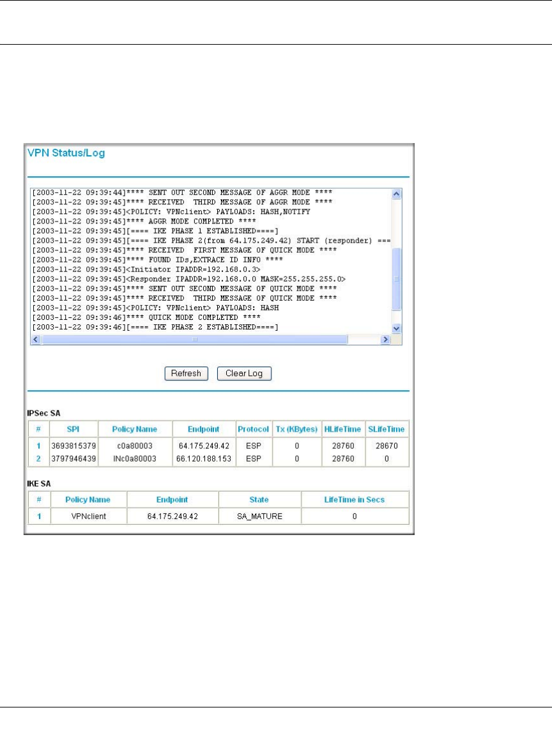Click the log horizontal scrollbar thumb

coord(194,340)
